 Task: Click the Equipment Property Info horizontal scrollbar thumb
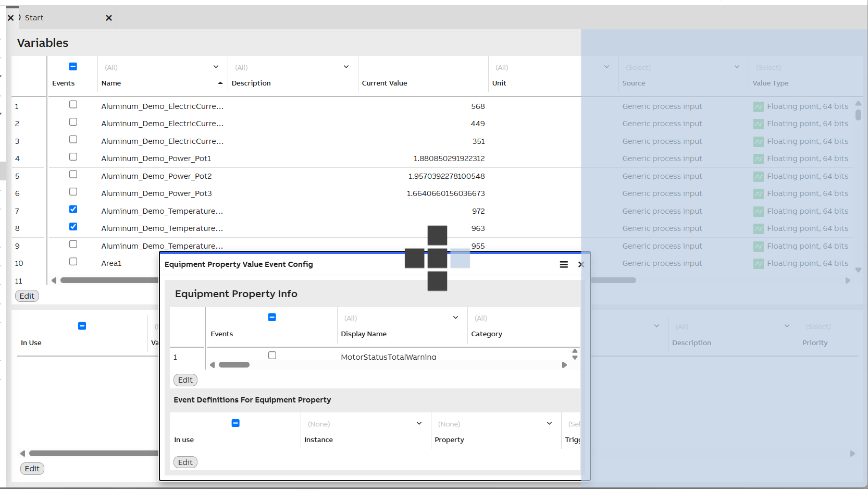(x=234, y=365)
